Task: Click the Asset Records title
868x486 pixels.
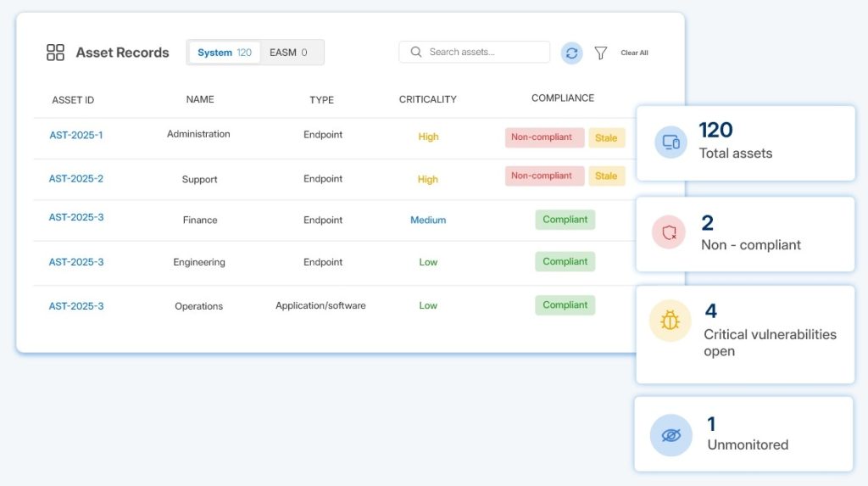Action: pyautogui.click(x=122, y=53)
